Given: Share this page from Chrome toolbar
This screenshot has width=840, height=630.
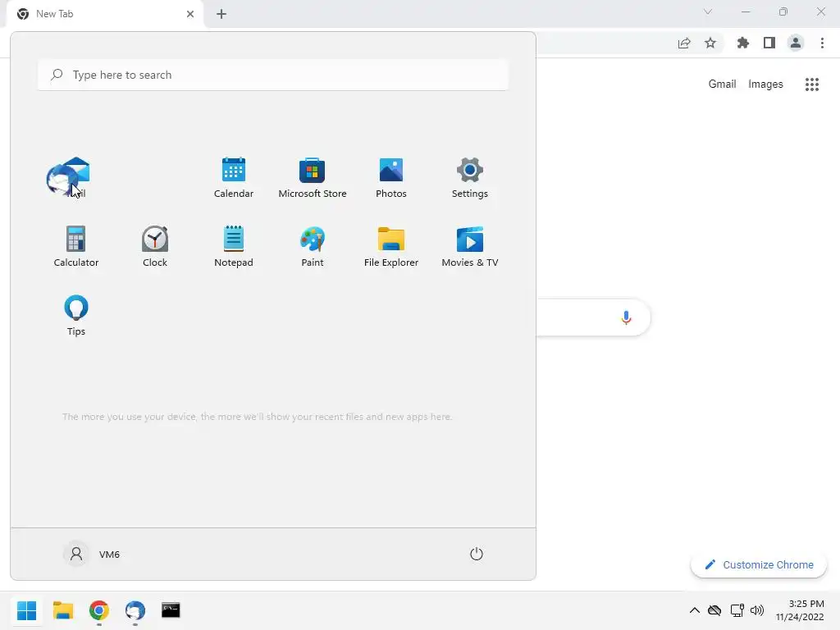Looking at the screenshot, I should [x=684, y=43].
